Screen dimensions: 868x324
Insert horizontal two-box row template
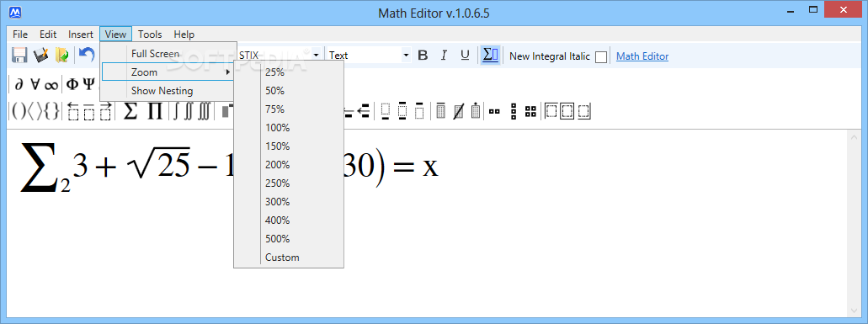point(494,112)
